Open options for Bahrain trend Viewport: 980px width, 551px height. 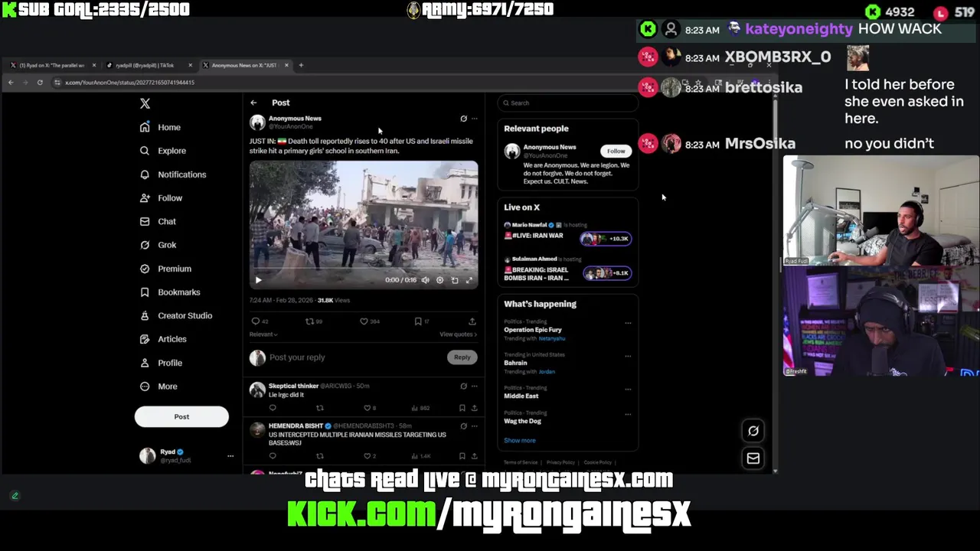pyautogui.click(x=628, y=356)
